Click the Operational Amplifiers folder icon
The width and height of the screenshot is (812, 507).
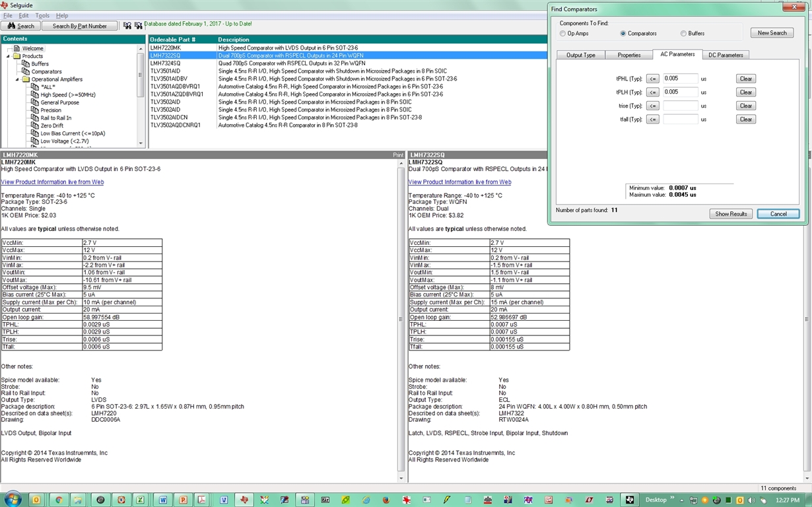(x=26, y=79)
